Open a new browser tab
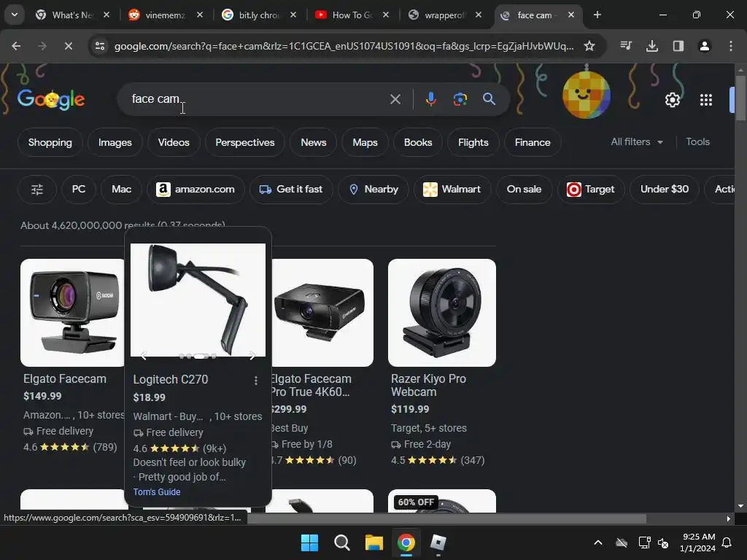Screen dimensions: 747x560 point(597,15)
